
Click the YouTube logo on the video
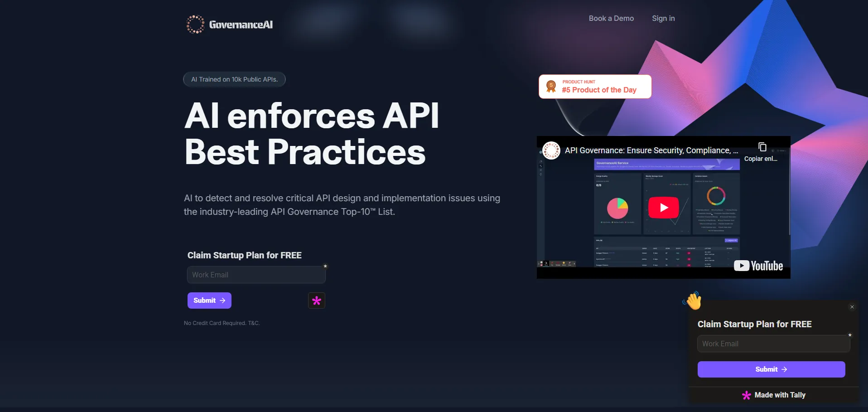pyautogui.click(x=758, y=266)
